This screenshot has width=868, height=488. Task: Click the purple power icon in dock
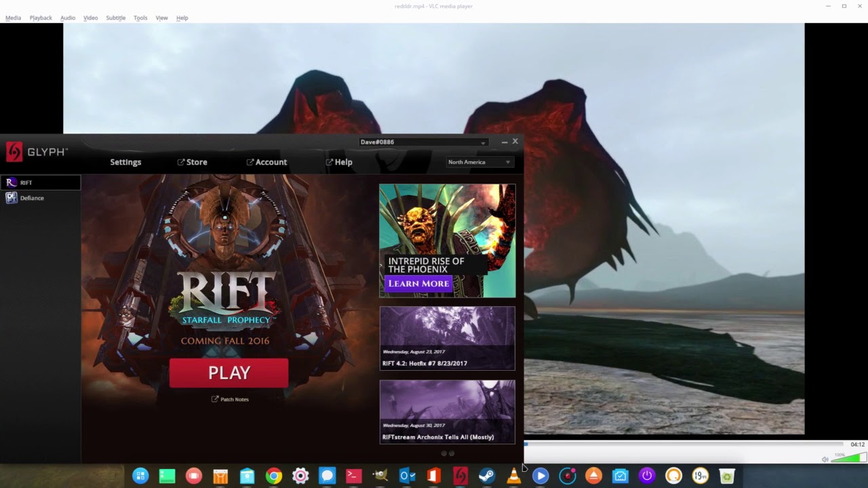647,476
